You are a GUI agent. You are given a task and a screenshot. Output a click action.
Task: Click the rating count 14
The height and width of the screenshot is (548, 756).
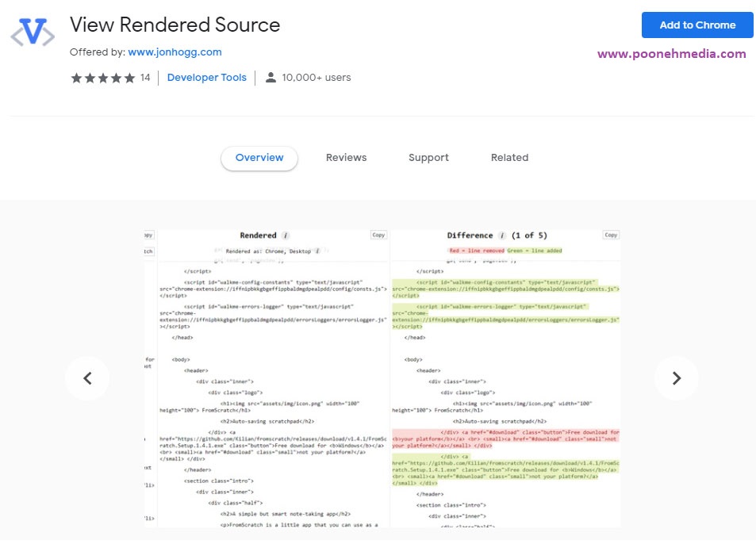[x=145, y=78]
